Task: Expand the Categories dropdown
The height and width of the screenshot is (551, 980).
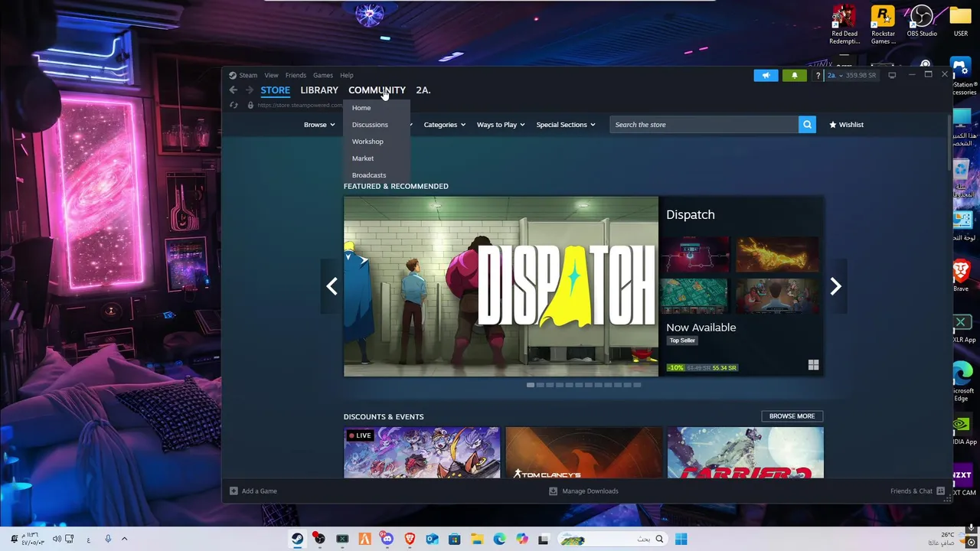Action: pyautogui.click(x=445, y=125)
